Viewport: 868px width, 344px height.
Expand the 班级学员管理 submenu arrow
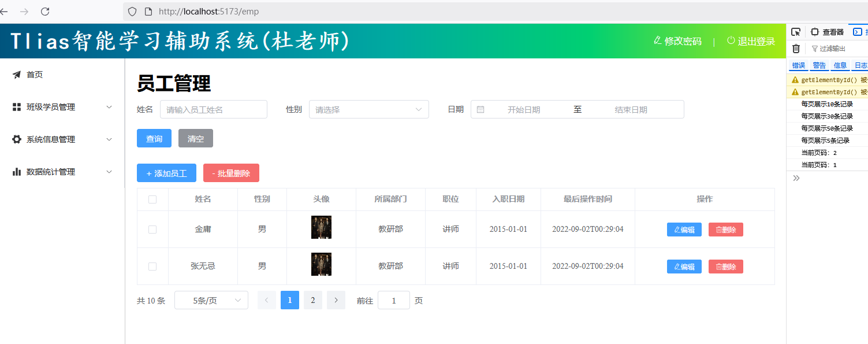(x=109, y=107)
